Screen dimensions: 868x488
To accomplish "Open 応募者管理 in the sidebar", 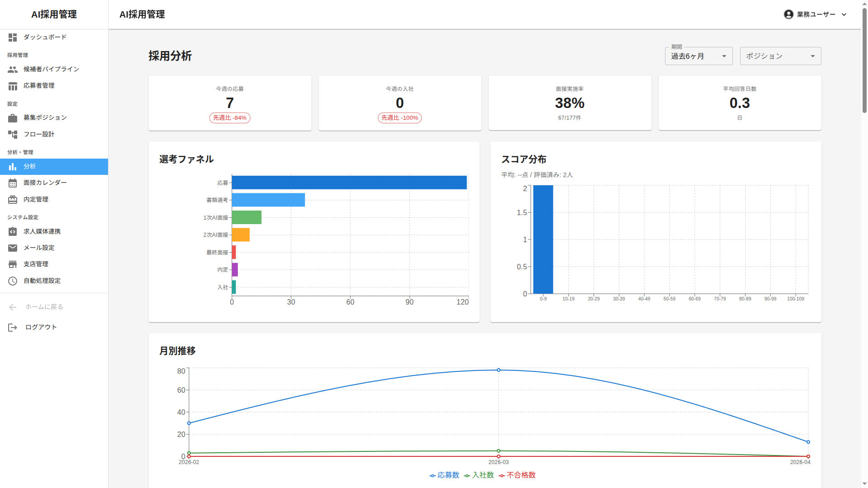I will 39,86.
